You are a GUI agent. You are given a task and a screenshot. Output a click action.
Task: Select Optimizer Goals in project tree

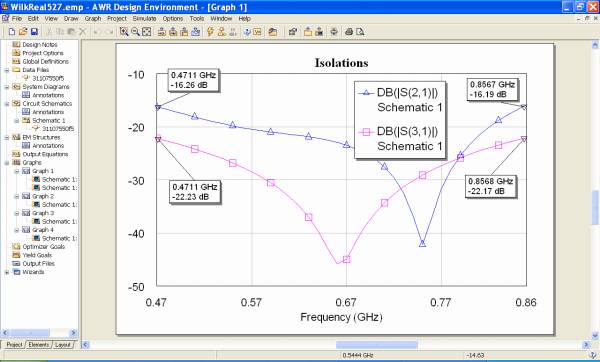(44, 247)
